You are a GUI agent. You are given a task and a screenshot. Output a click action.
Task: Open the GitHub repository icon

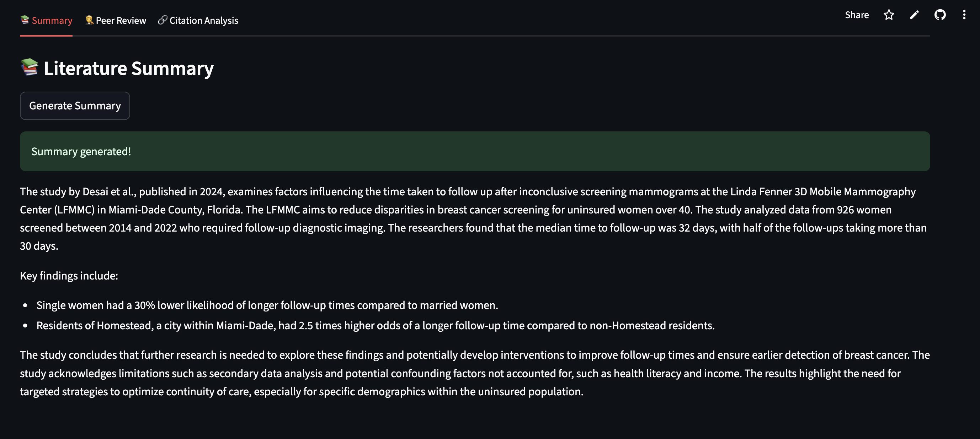coord(940,15)
